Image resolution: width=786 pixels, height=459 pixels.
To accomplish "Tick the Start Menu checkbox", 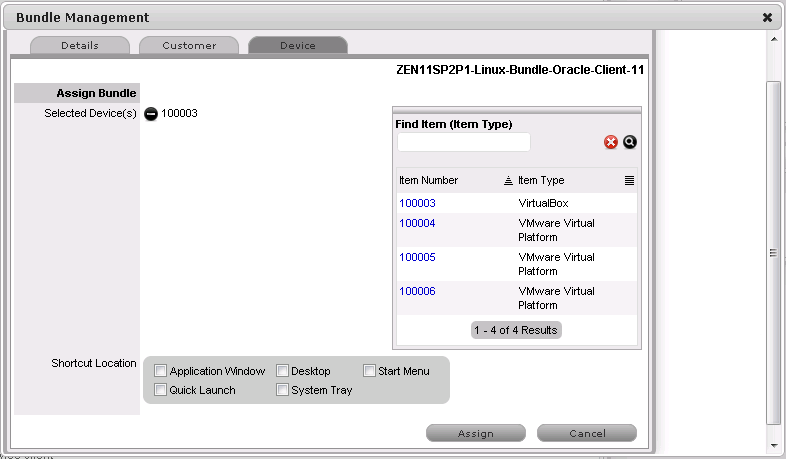I will (x=369, y=371).
